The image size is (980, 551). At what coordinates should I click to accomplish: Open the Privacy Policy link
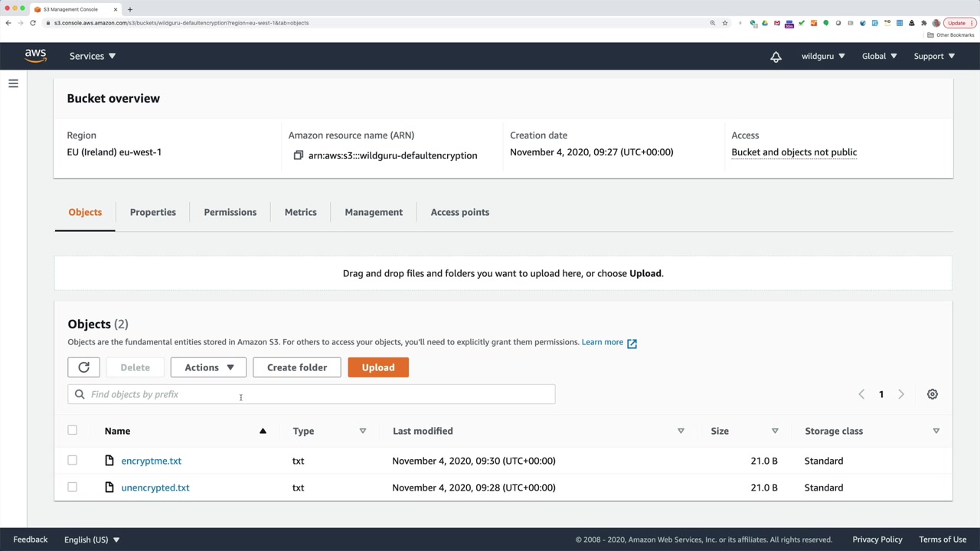(x=877, y=540)
